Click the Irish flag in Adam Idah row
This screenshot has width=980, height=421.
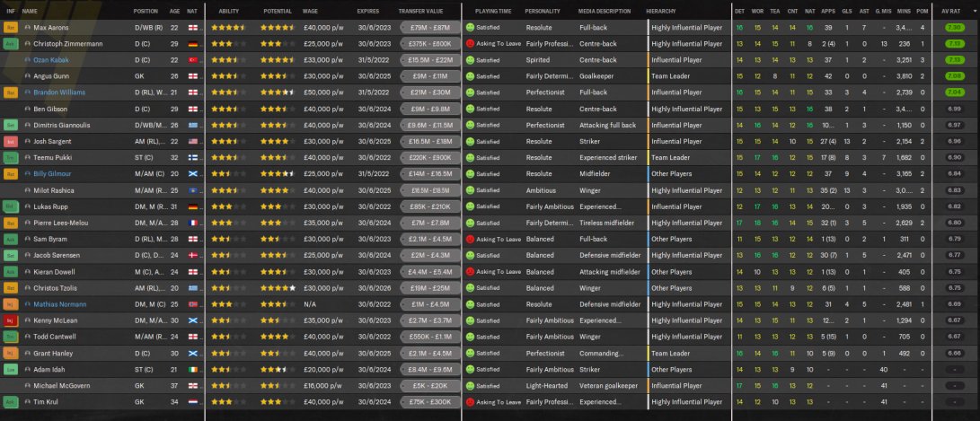(193, 369)
